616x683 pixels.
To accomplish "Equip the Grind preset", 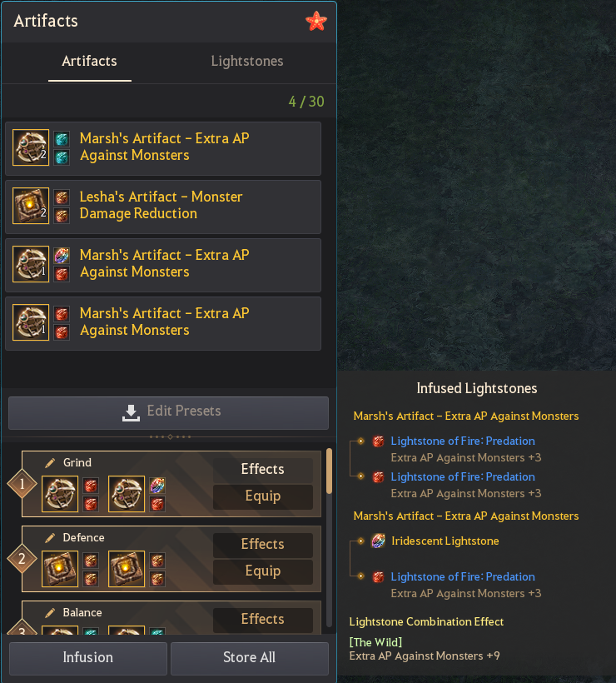I will click(x=262, y=496).
